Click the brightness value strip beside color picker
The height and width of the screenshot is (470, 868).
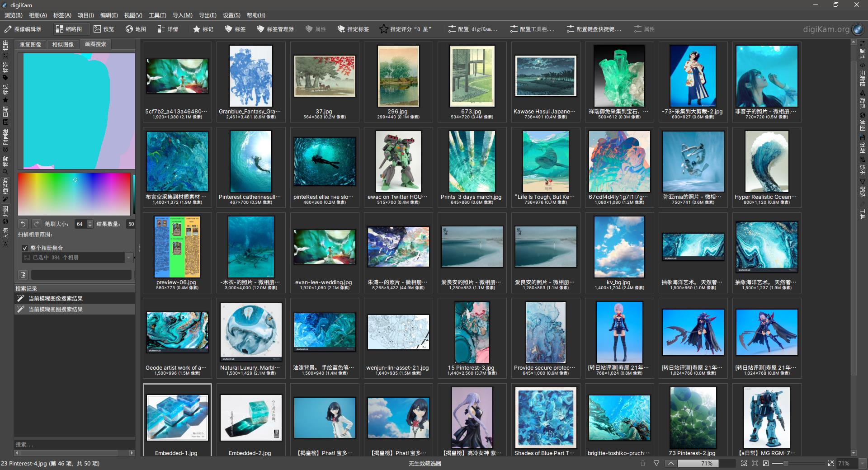(x=134, y=194)
